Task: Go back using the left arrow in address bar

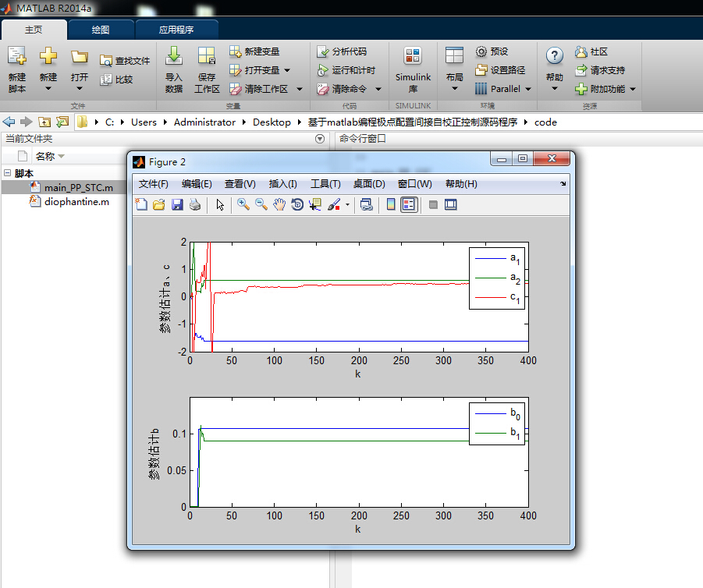Action: pos(9,122)
